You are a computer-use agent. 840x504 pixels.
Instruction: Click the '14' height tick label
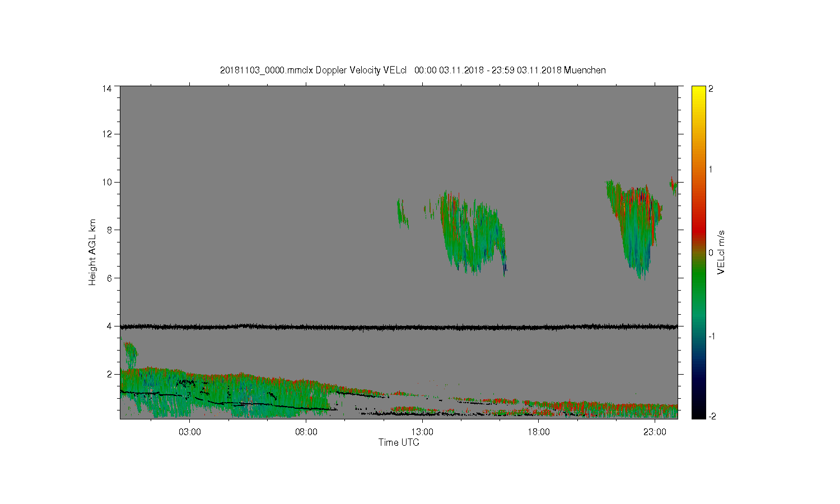click(x=107, y=88)
